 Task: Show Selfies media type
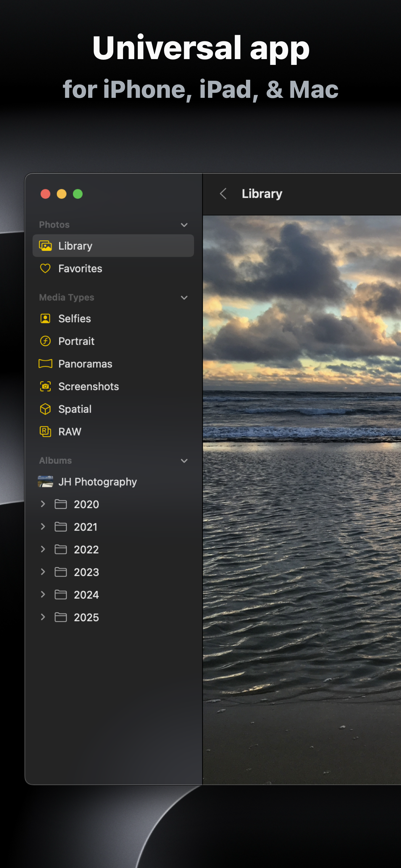pyautogui.click(x=113, y=318)
